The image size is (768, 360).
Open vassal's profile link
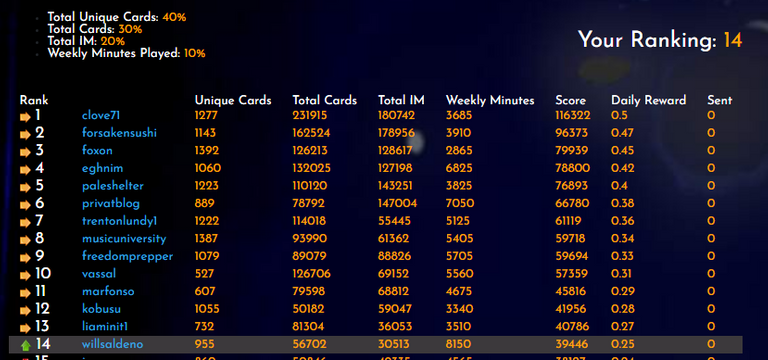pyautogui.click(x=99, y=274)
